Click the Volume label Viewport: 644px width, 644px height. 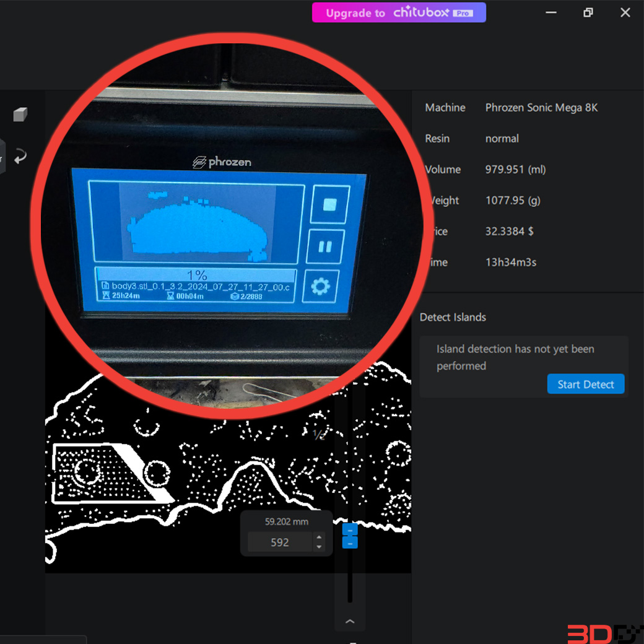443,170
